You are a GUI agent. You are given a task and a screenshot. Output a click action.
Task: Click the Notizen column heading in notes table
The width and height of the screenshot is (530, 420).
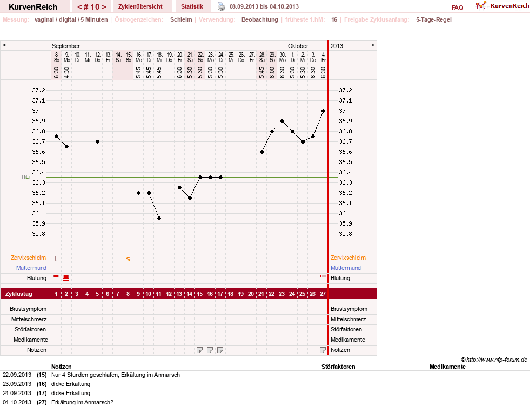coord(61,367)
